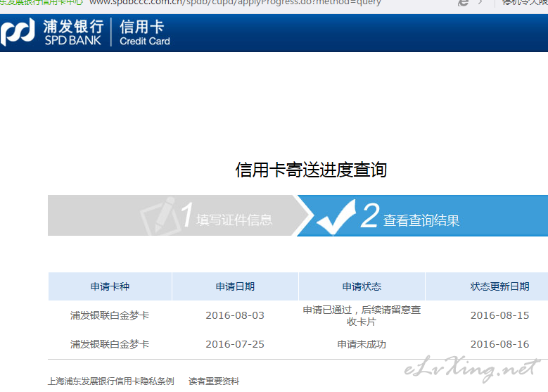Viewport: 548px width, 392px height.
Task: Click the 申请状态 column header
Action: coord(362,286)
